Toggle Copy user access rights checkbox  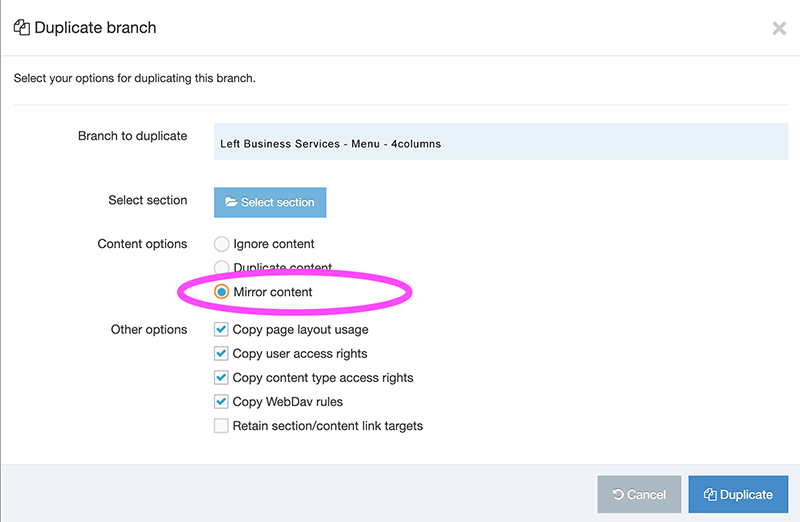[221, 353]
